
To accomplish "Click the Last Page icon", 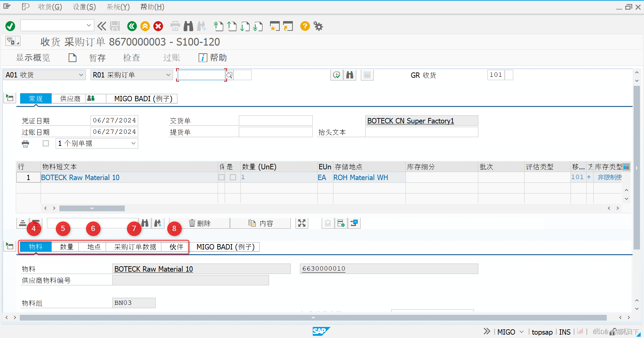I will 258,26.
